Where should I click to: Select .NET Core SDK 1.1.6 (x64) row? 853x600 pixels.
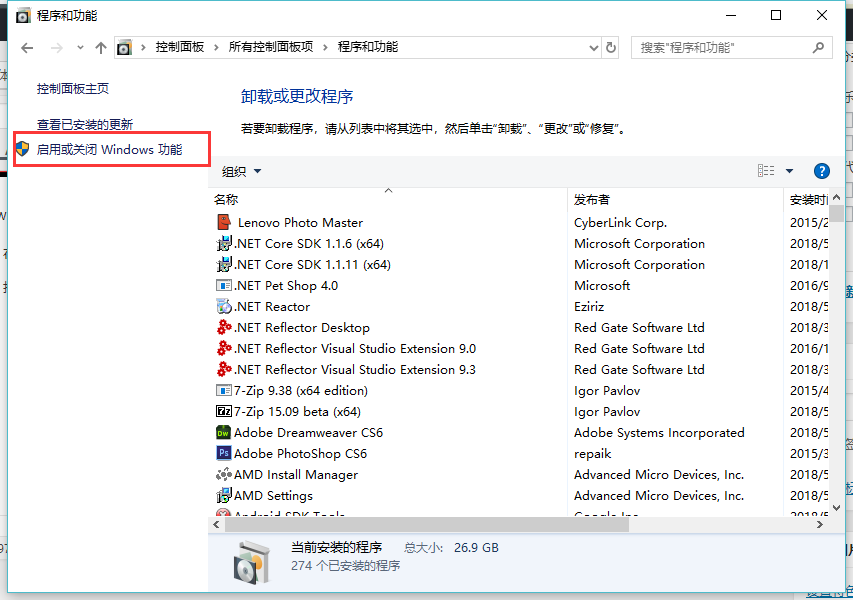308,244
